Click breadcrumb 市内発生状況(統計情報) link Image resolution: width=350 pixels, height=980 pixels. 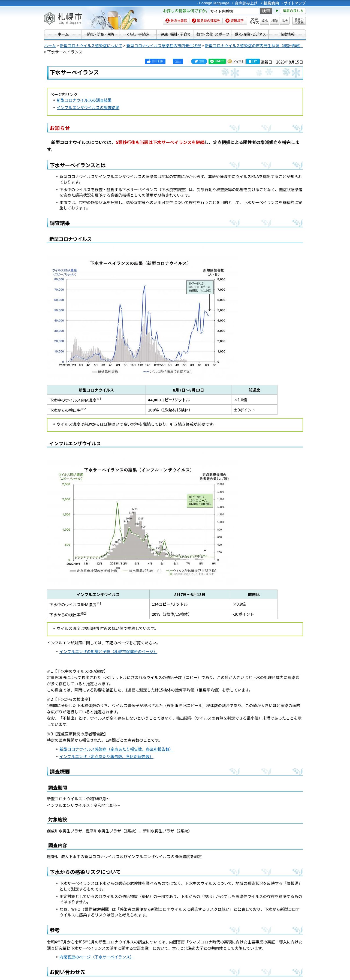tap(254, 46)
